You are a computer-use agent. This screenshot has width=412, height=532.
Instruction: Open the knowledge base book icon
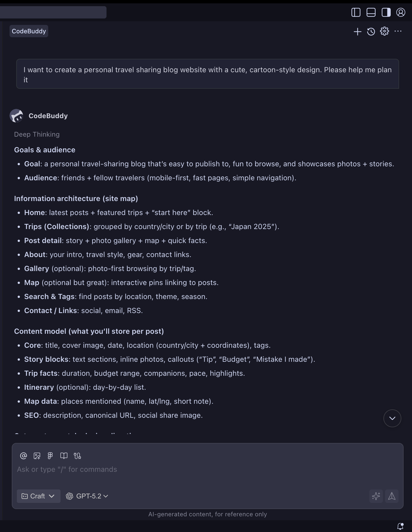tap(64, 456)
